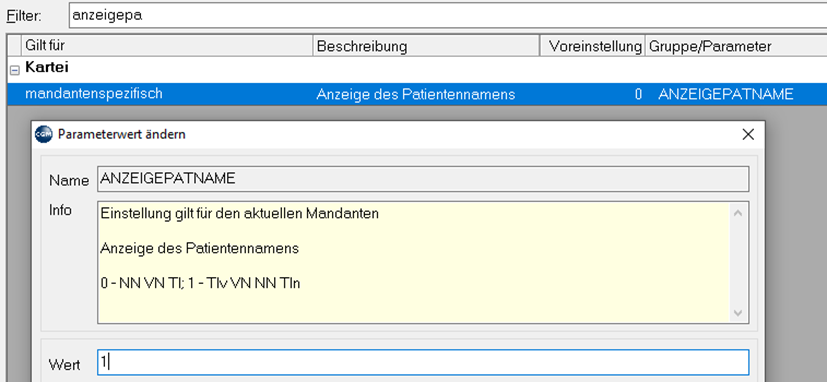827x382 pixels.
Task: Close the Parameterwert ändern dialog
Action: (748, 135)
